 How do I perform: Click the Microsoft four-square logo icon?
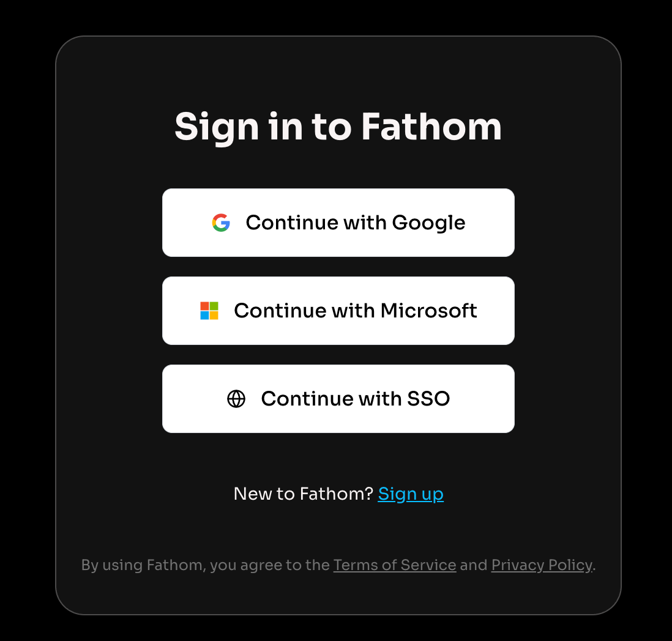tap(209, 311)
